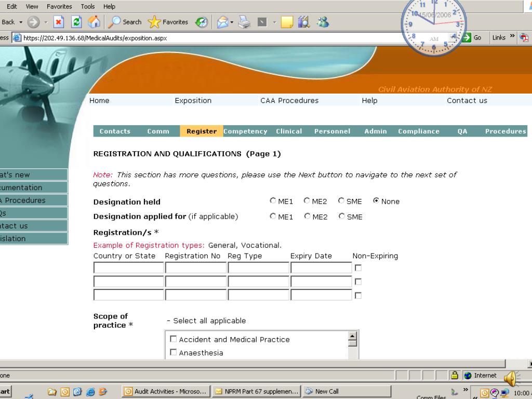This screenshot has width=532, height=399.
Task: Click the Internet zone globe icon
Action: 468,376
